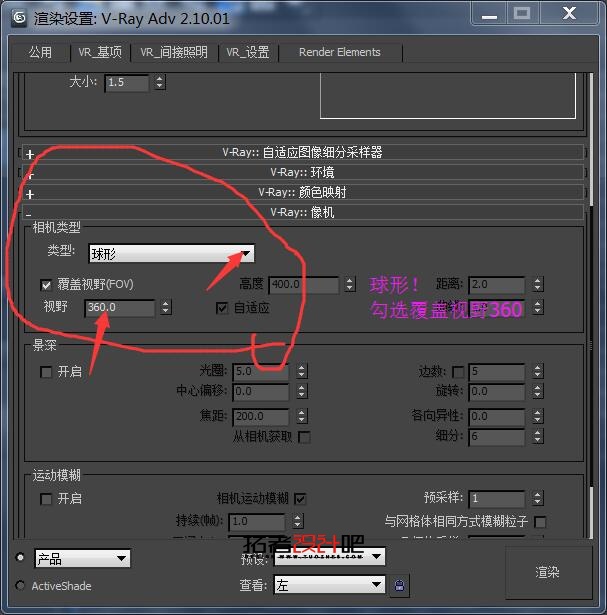
Task: Select the 产品 render mode radio button
Action: point(20,557)
